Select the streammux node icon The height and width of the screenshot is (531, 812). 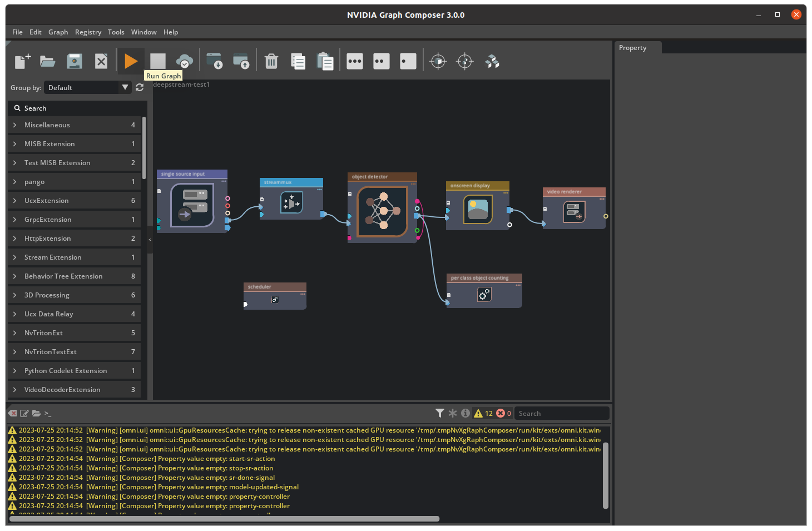click(291, 203)
